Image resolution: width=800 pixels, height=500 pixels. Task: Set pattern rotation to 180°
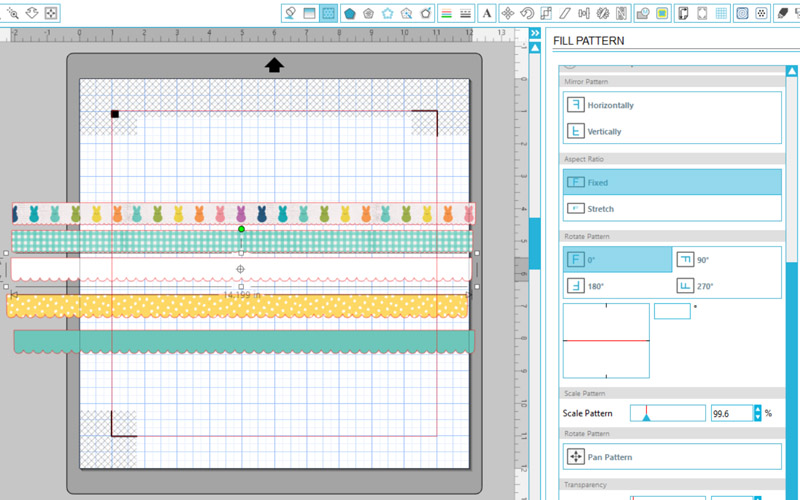[x=617, y=286]
